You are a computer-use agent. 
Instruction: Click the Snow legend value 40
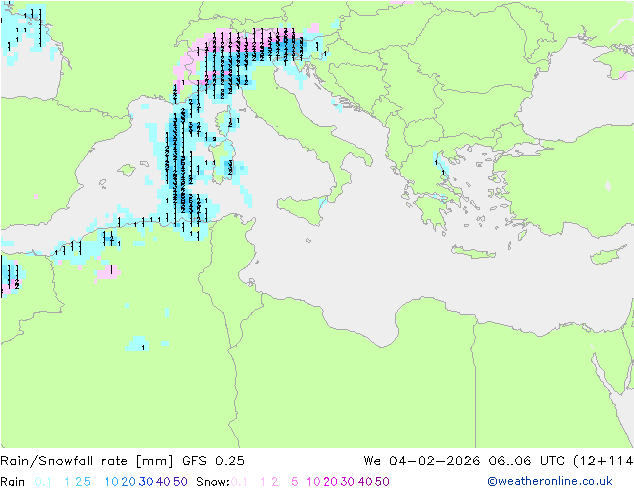[365, 482]
